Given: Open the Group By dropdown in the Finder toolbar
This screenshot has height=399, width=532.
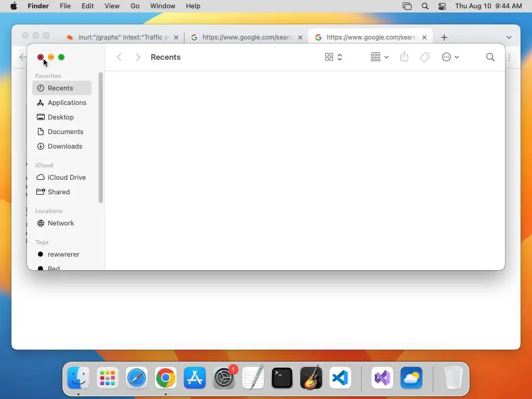Looking at the screenshot, I should (379, 57).
